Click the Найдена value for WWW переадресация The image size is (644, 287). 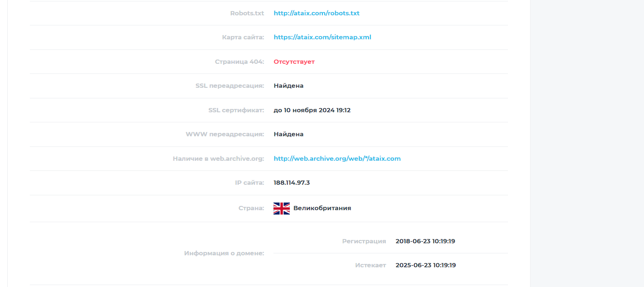coord(289,134)
